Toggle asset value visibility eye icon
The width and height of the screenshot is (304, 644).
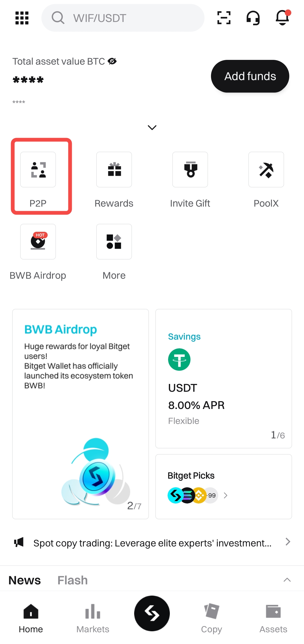112,61
